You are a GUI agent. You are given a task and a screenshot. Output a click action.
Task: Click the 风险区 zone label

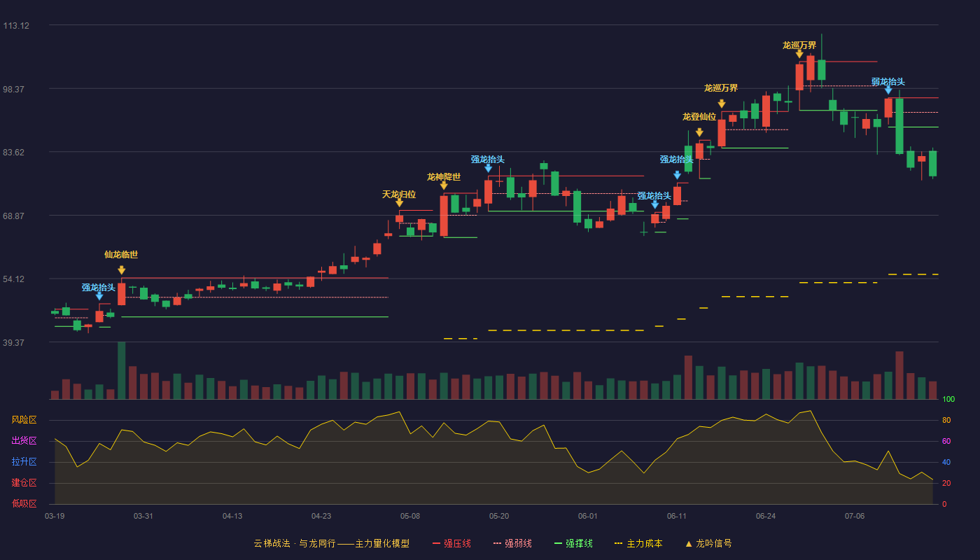(24, 420)
